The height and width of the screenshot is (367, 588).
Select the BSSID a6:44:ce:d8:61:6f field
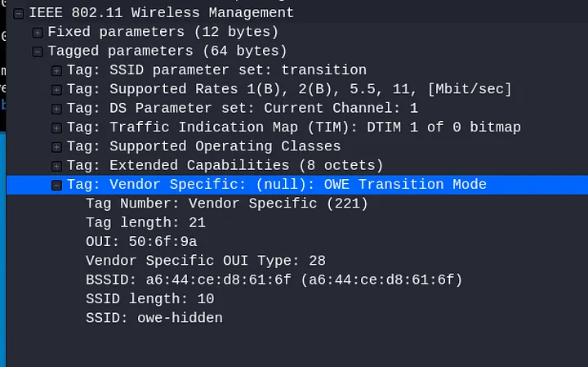(x=274, y=280)
